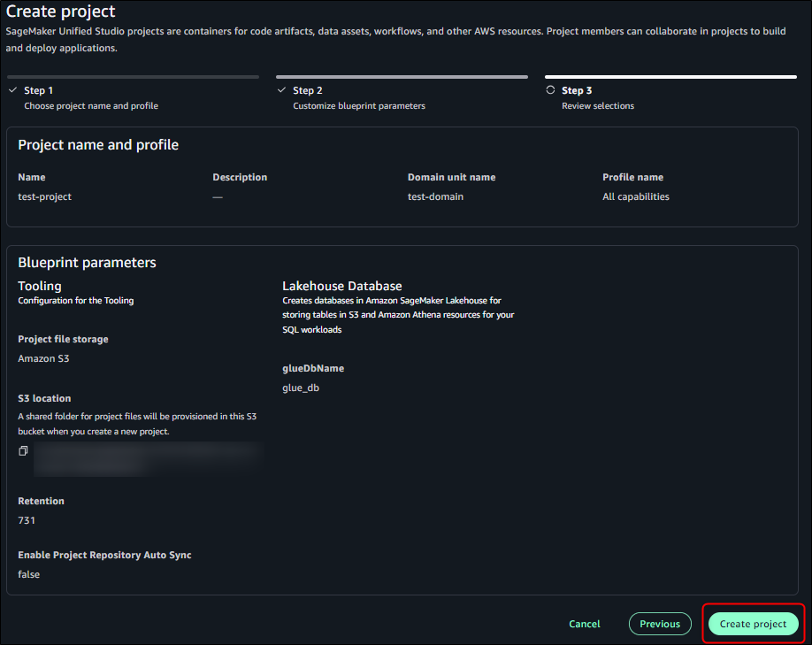Click the blurred S3 bucket path

[146, 454]
